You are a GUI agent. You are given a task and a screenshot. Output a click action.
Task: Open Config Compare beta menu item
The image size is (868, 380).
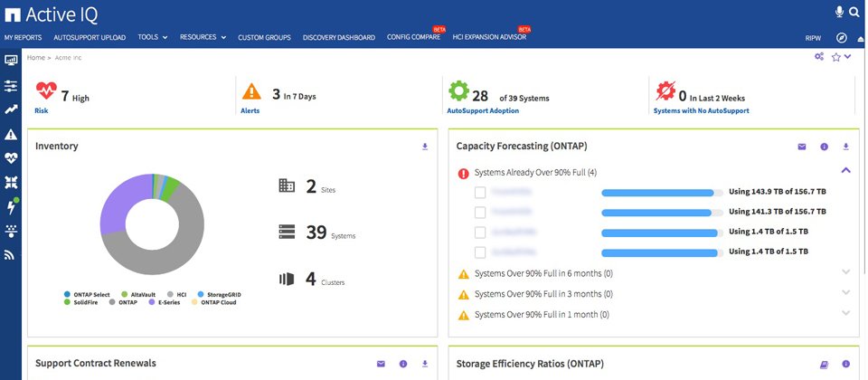click(414, 37)
